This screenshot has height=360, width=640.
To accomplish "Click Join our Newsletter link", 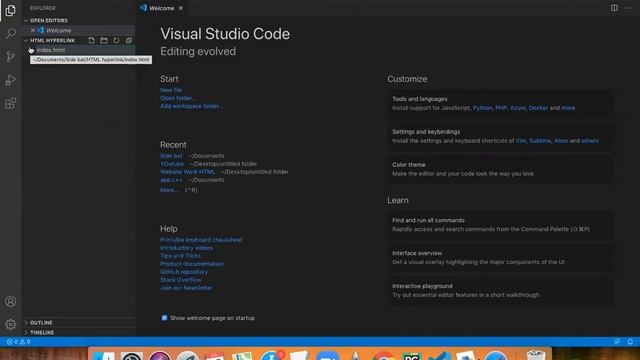I will pyautogui.click(x=186, y=288).
